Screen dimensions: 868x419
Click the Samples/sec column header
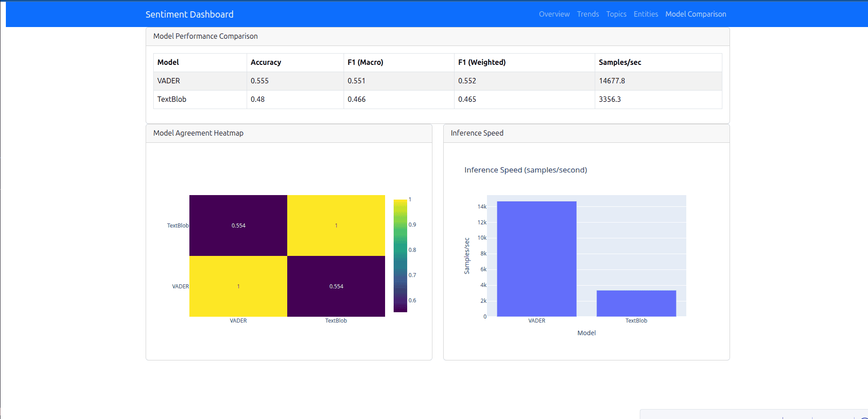click(x=620, y=62)
